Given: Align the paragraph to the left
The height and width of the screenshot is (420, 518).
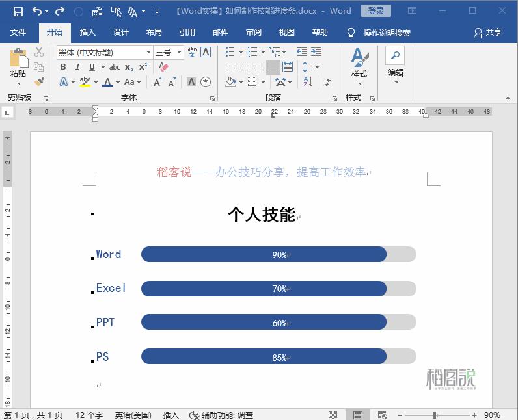Looking at the screenshot, I should (230, 67).
